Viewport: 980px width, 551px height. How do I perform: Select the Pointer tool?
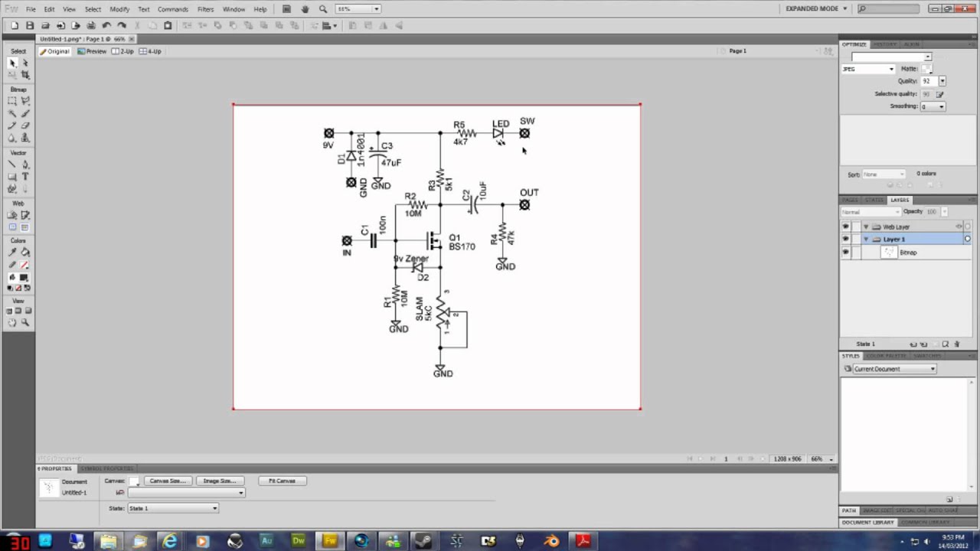pyautogui.click(x=12, y=63)
